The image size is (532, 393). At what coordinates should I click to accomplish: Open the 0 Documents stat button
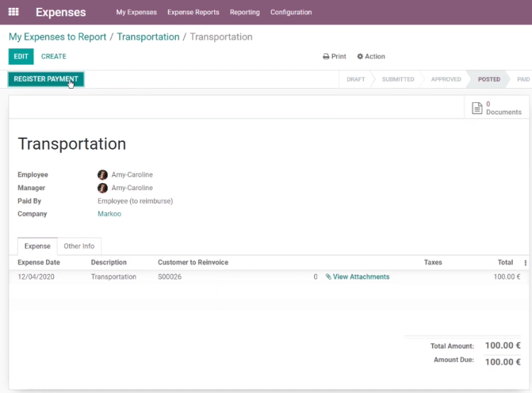pos(497,108)
